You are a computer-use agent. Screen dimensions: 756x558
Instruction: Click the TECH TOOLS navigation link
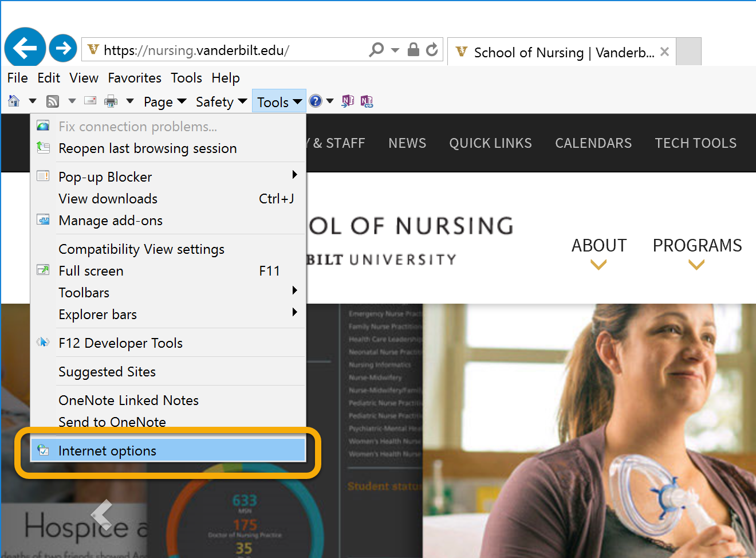tap(696, 143)
